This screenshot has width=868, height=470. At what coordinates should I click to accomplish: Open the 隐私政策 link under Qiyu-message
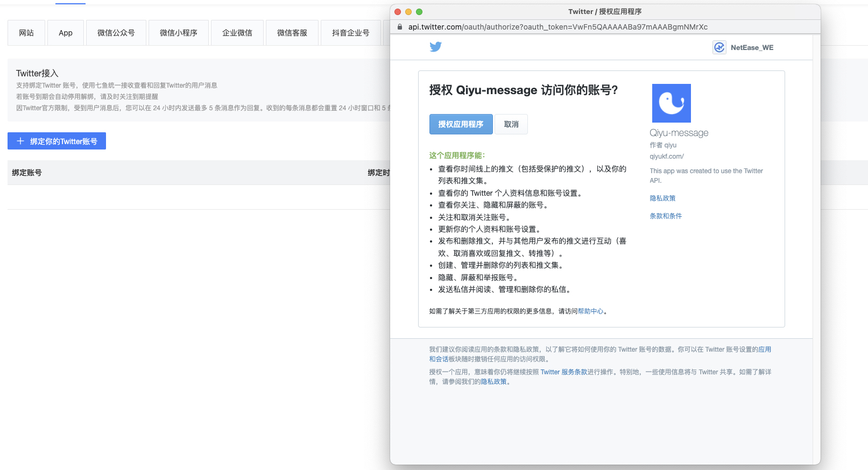click(x=662, y=198)
